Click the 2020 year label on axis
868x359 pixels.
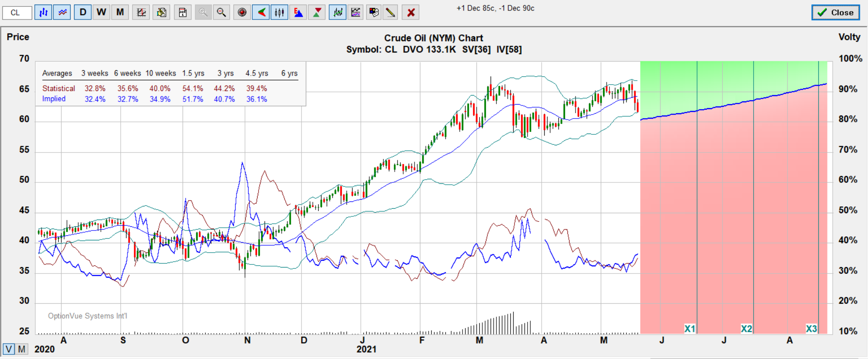click(x=44, y=349)
